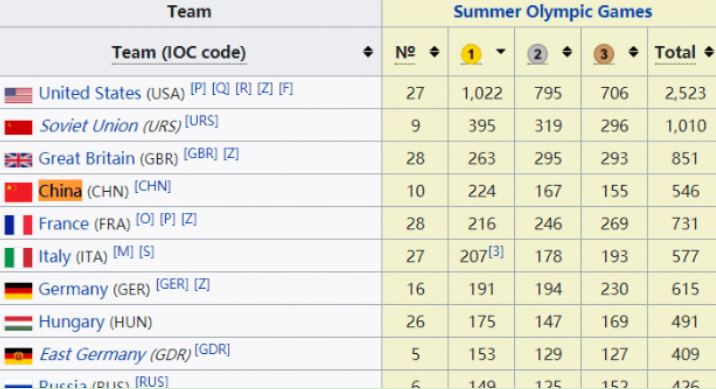The height and width of the screenshot is (389, 716).
Task: Click the silver medal icon in header
Action: coord(537,54)
